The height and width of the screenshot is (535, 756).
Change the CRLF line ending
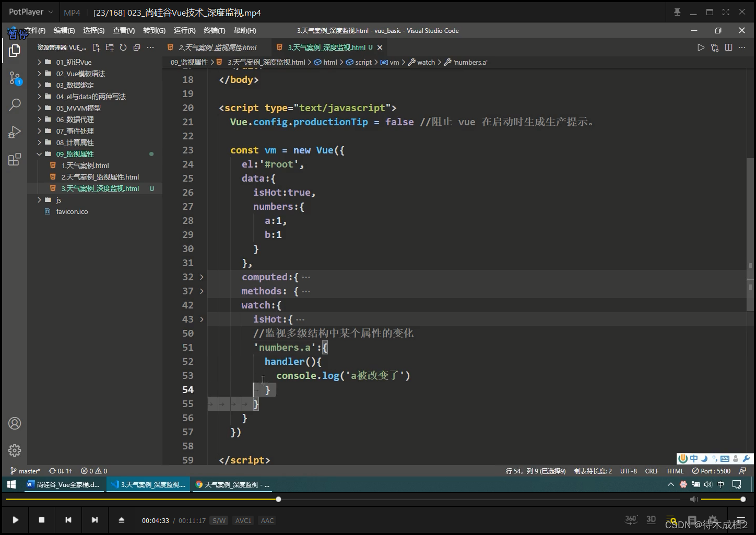[x=652, y=471]
